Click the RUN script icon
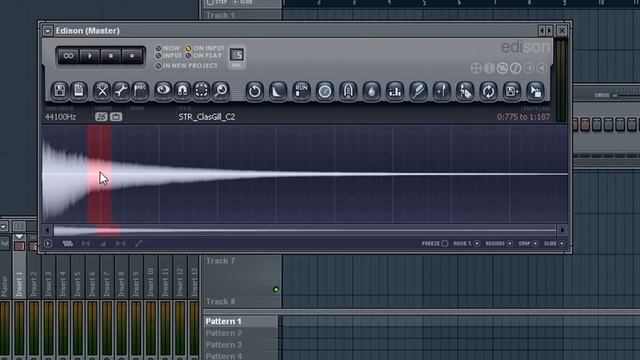Viewport: 640px width, 360px height. coord(301,91)
